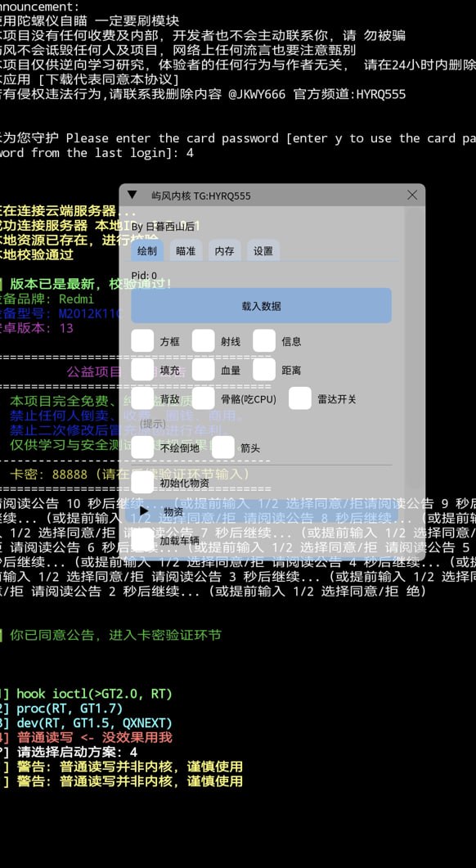The image size is (476, 868).
Task: Enable the 填充 checkbox
Action: 142,370
